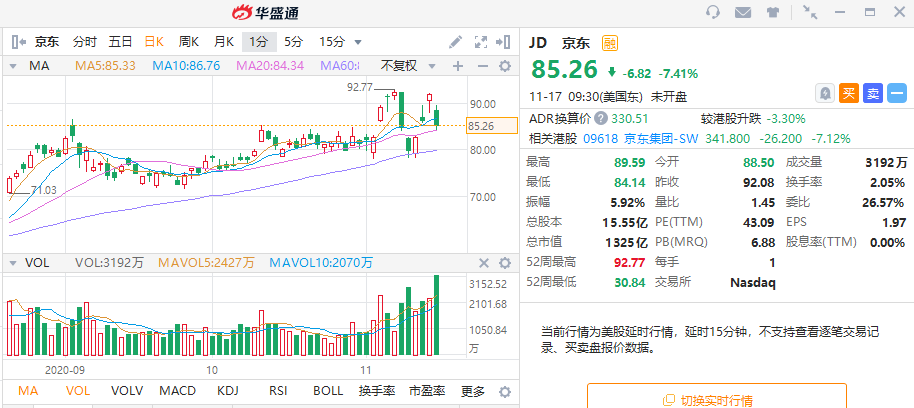Click the shrink window arrows icon
This screenshot has height=408, width=914.
click(810, 12)
